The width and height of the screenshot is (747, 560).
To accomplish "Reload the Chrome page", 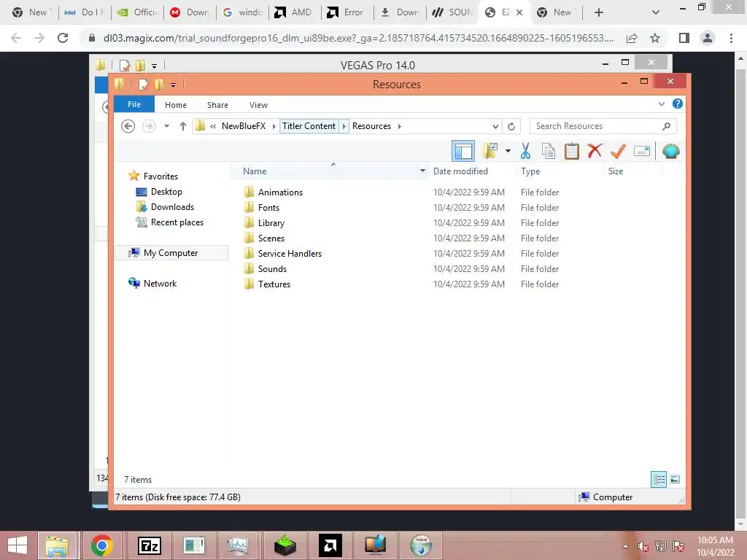I will [63, 38].
